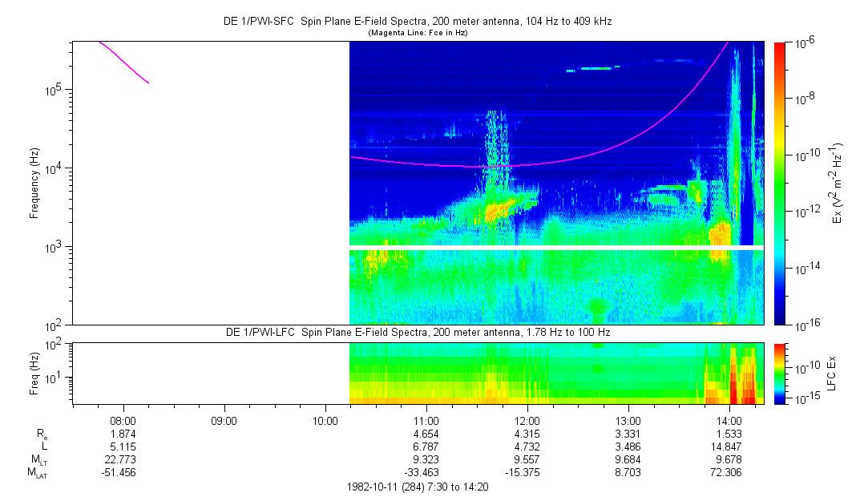Select the 11:00 time axis tick label
This screenshot has height=497, width=868.
tap(426, 420)
